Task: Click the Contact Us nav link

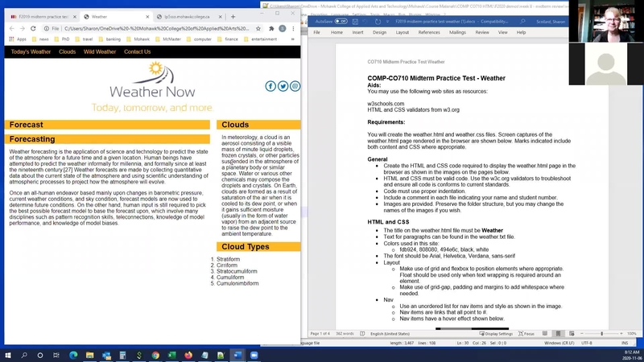Action: click(x=137, y=51)
